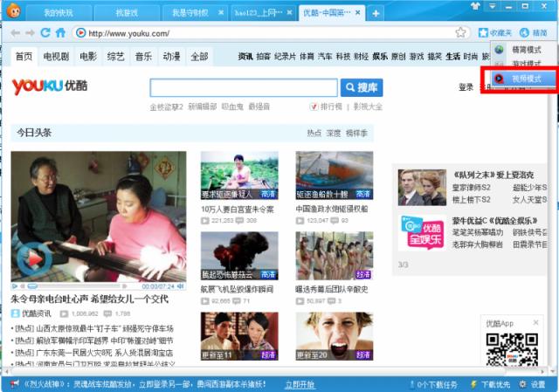The height and width of the screenshot is (392, 559).
Task: Click the 资讯 channel link
Action: pos(245,56)
